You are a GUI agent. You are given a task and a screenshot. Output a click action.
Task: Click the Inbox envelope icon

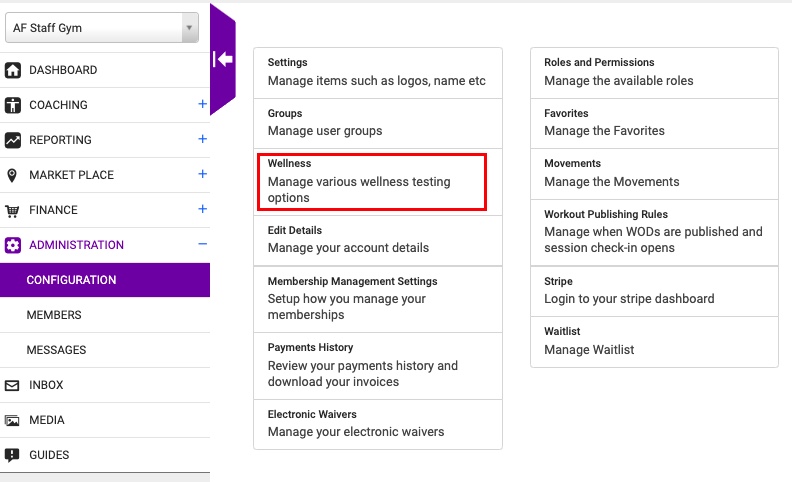(12, 385)
